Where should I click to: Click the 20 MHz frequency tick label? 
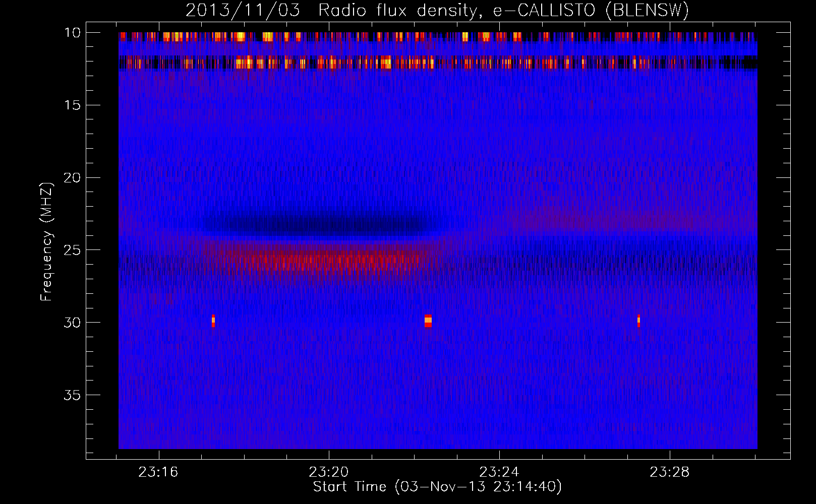coord(73,178)
